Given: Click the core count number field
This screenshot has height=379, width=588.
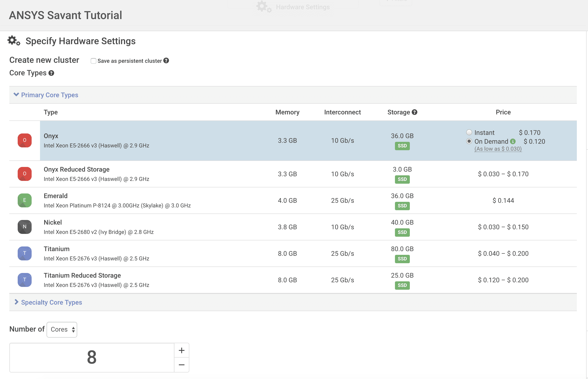Looking at the screenshot, I should tap(92, 357).
